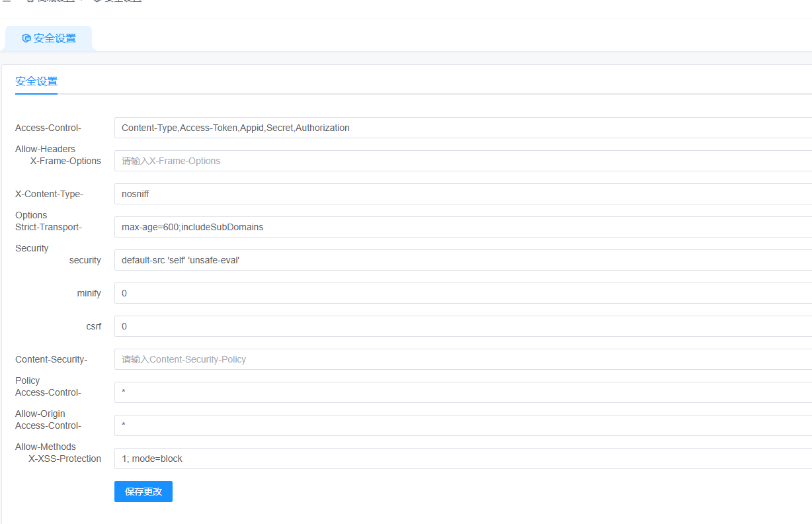Screen dimensions: 812x524
Task: Click the default-src 'self' 'unsafe-eval' field
Action: click(x=463, y=260)
